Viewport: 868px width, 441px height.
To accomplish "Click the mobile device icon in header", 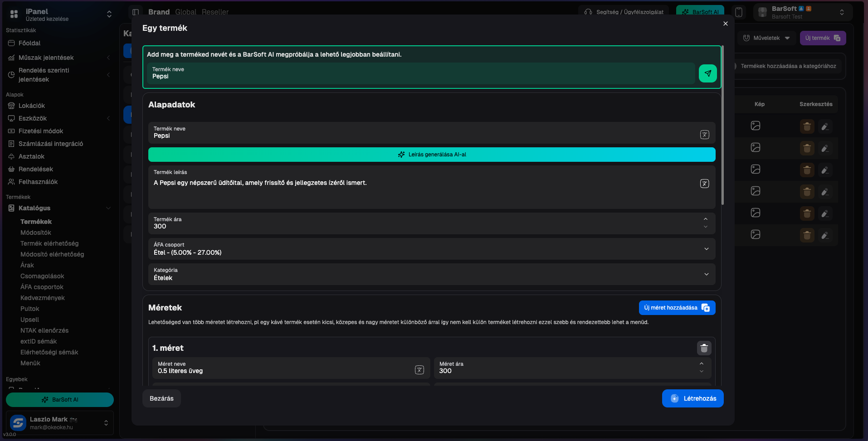I will coord(739,12).
